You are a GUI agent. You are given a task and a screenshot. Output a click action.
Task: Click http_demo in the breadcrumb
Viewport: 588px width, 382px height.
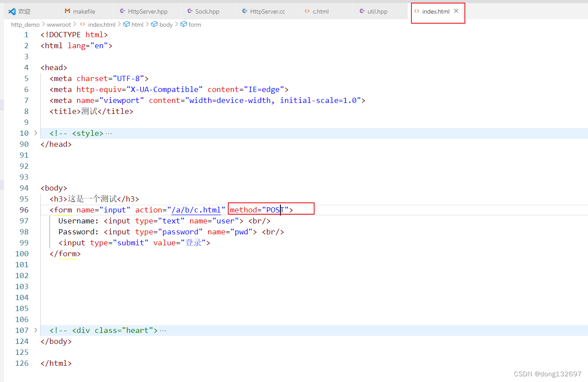(x=25, y=25)
